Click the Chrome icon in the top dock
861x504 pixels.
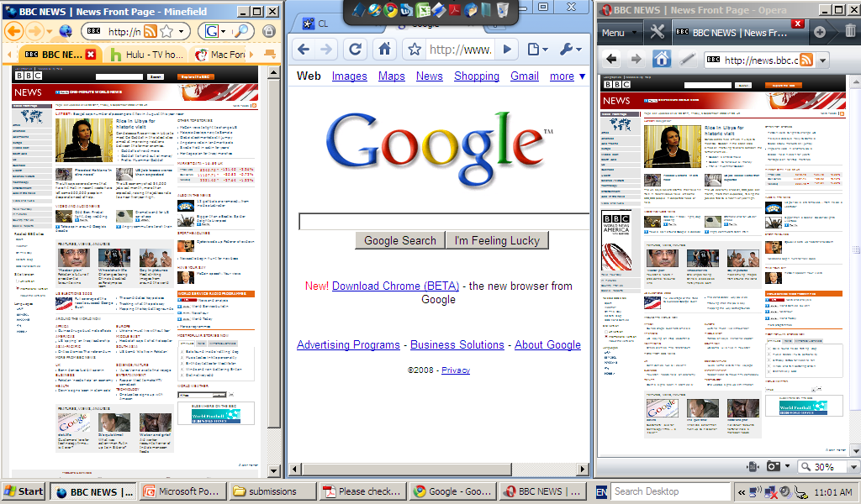tap(390, 9)
